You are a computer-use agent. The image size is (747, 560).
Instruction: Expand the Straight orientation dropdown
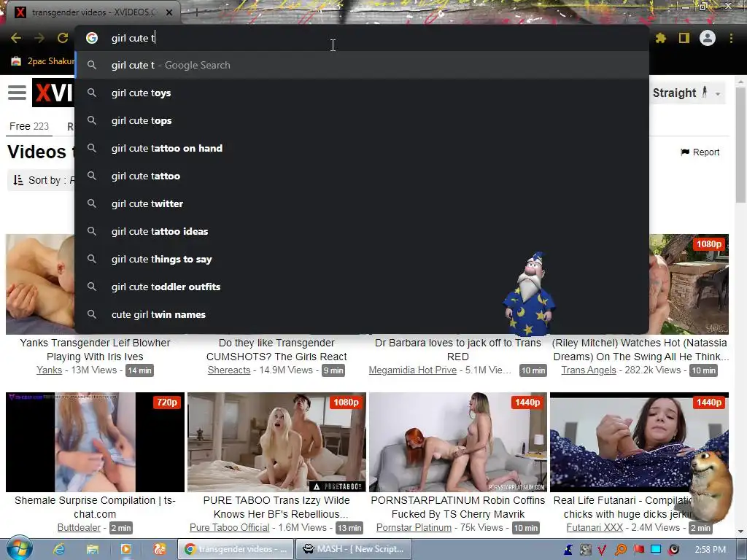687,93
